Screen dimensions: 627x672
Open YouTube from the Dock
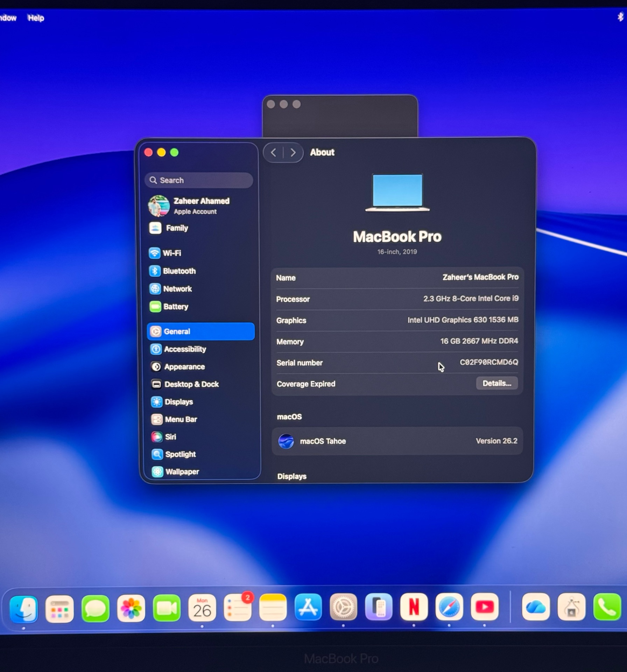(485, 607)
